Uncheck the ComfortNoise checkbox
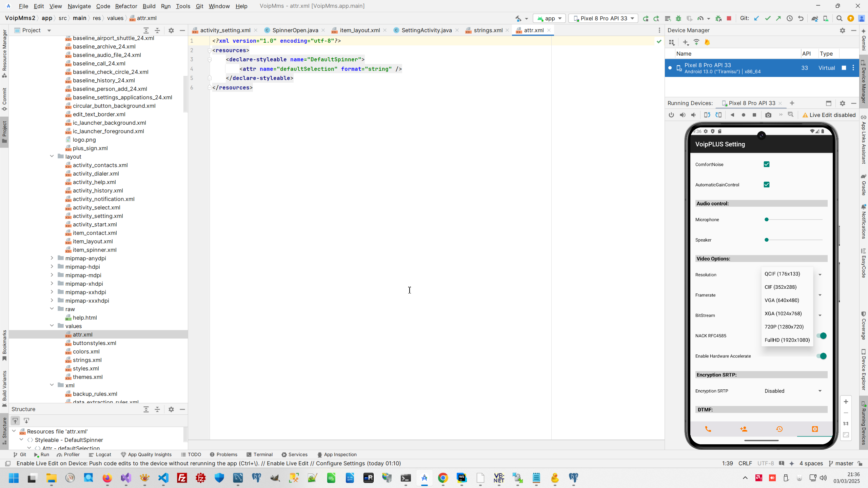The height and width of the screenshot is (488, 868). [767, 164]
